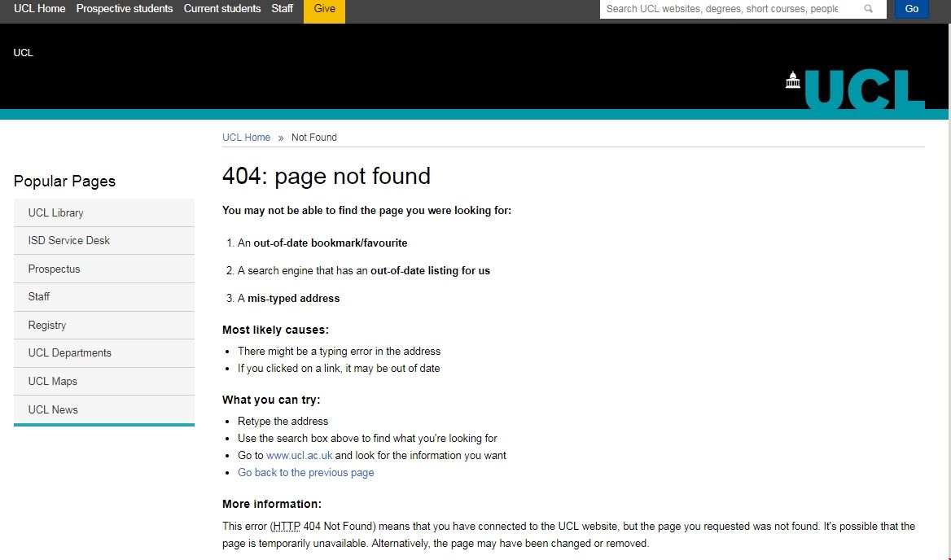
Task: Select Staff in the top navigation bar
Action: (x=283, y=9)
